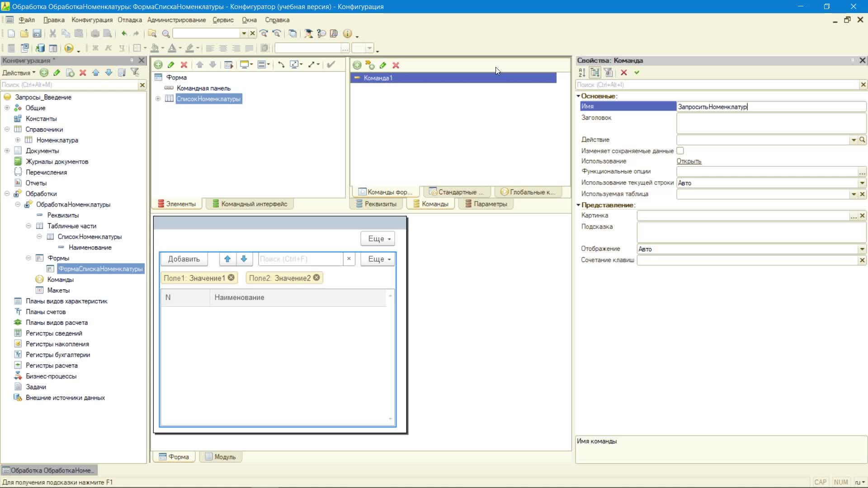Screen dimensions: 868x488
Task: Move element down with blue arrow button
Action: [244, 259]
